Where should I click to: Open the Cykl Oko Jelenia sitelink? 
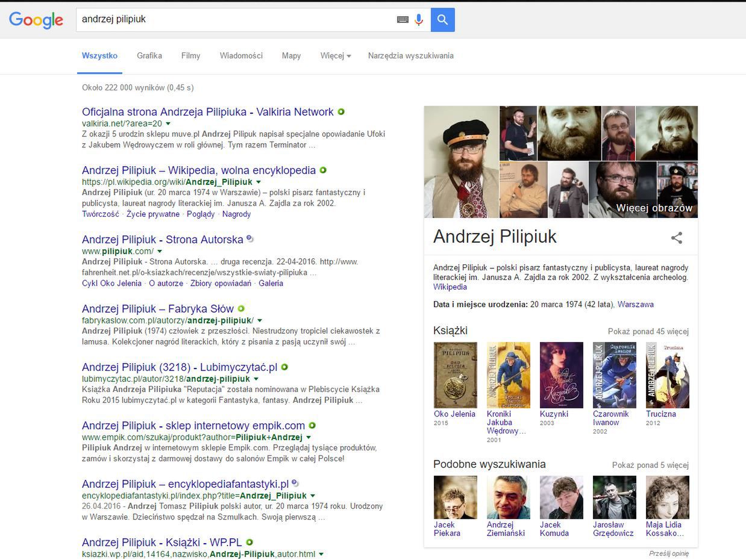111,284
